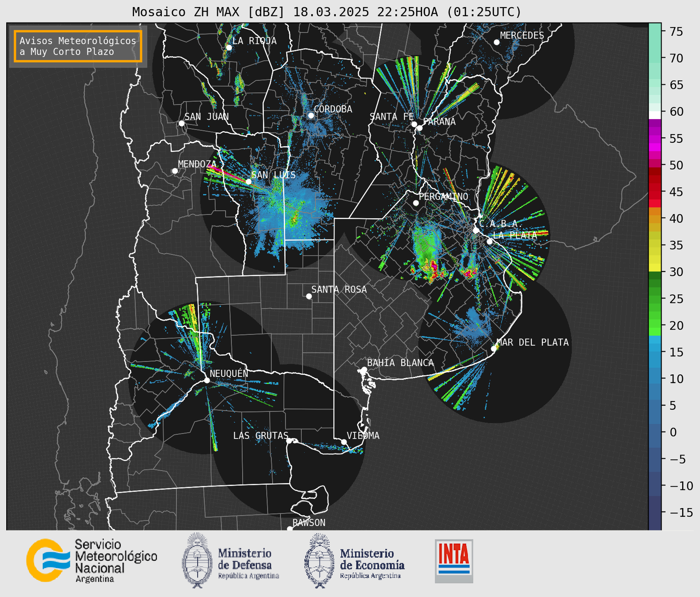Image resolution: width=700 pixels, height=597 pixels.
Task: Click the Ministerio de Defensa emblem
Action: click(197, 560)
